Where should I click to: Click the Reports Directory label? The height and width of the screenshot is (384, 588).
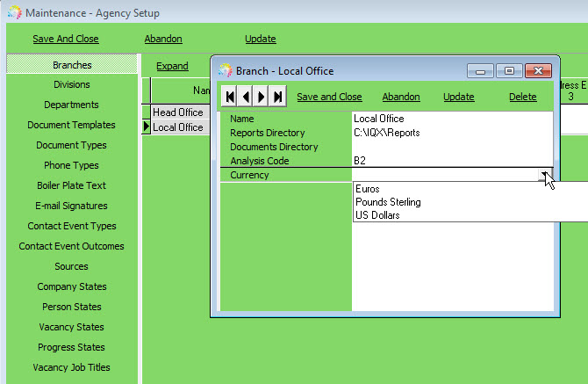click(268, 133)
